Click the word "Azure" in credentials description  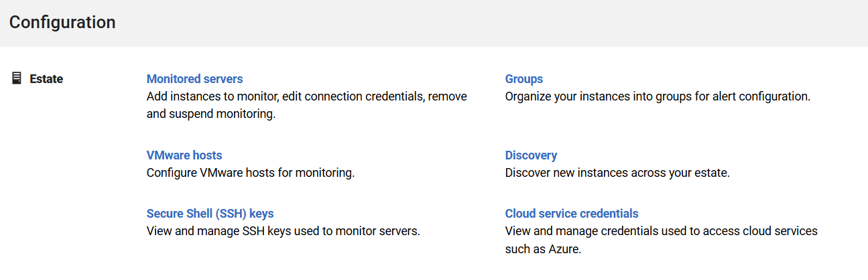click(x=563, y=249)
